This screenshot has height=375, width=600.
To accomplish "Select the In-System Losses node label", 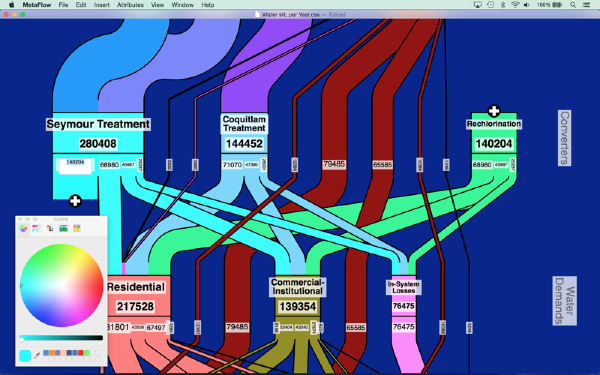I will tap(403, 287).
